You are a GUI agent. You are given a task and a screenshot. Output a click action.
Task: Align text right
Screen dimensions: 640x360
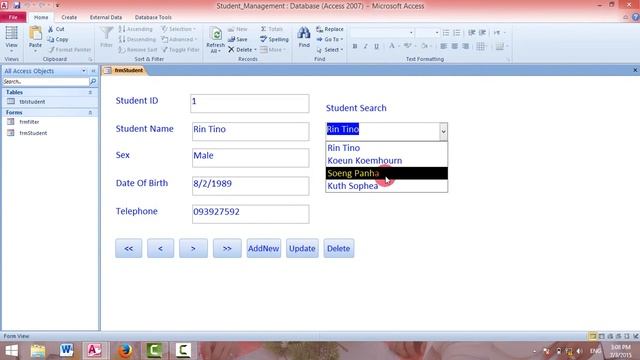tap(465, 46)
